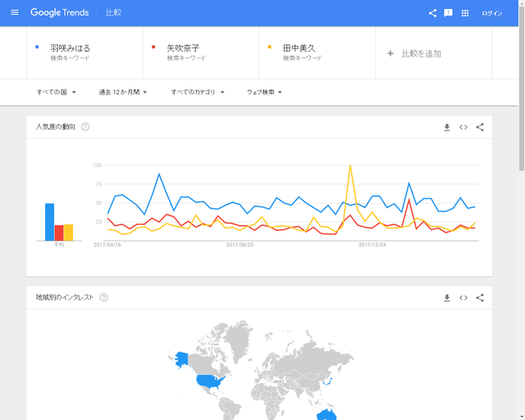Click the 2017/04/16 axis date label

(x=107, y=244)
